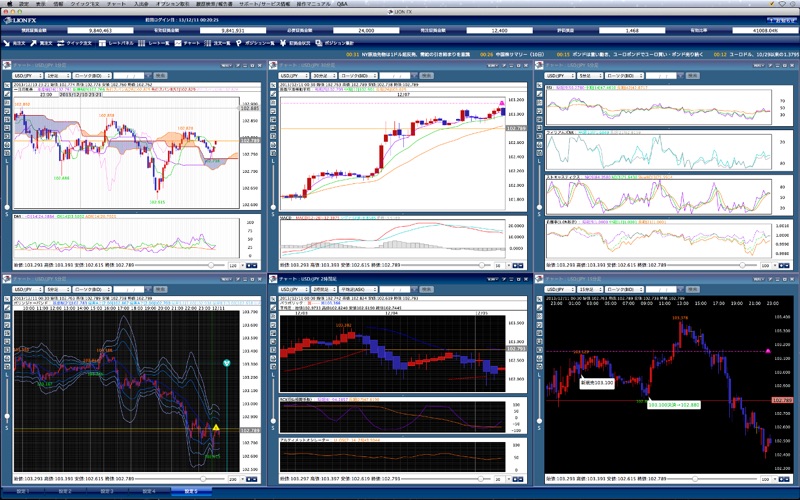Select pencil drawing tool in 15分足 chart

(540, 308)
